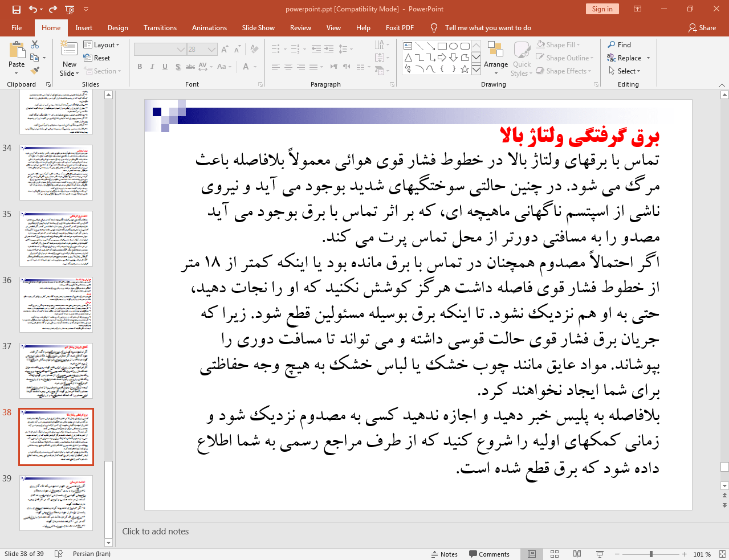Select the Text Box shape in gallery
Screen dimensions: 729x560
(408, 46)
